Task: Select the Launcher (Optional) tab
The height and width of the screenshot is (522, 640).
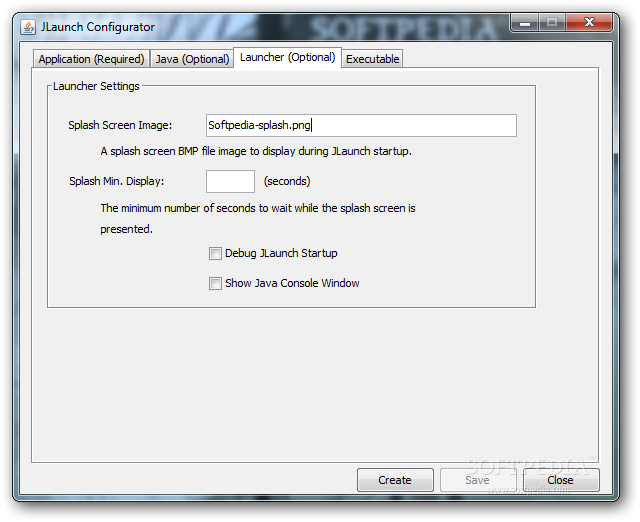Action: pyautogui.click(x=287, y=58)
